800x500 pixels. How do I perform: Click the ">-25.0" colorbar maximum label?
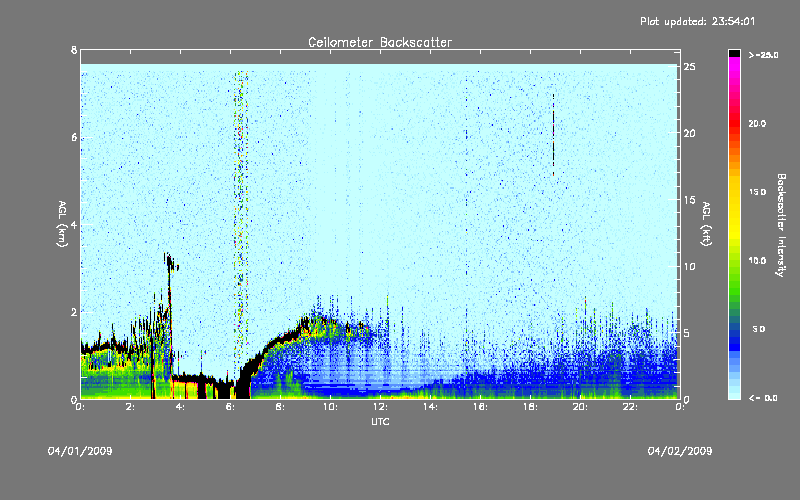point(763,55)
